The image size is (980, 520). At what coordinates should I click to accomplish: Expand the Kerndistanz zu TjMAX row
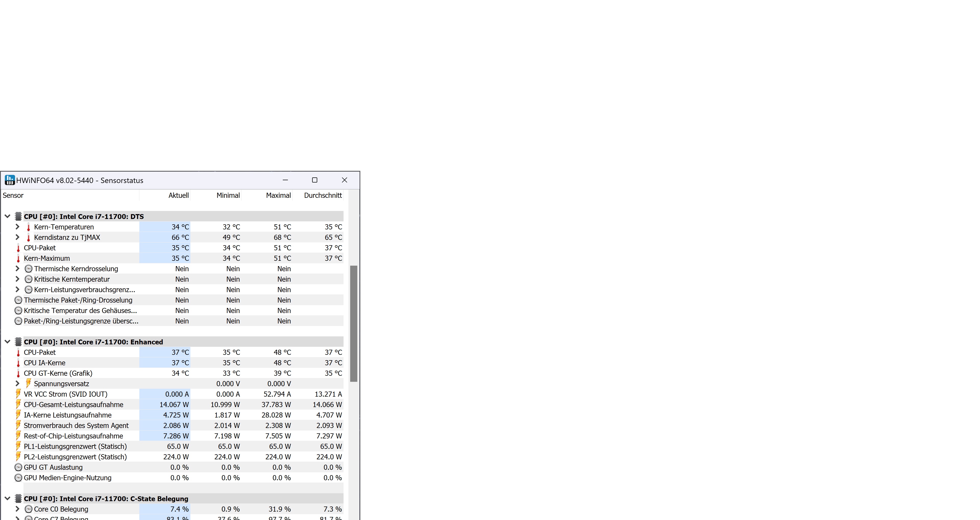click(17, 237)
